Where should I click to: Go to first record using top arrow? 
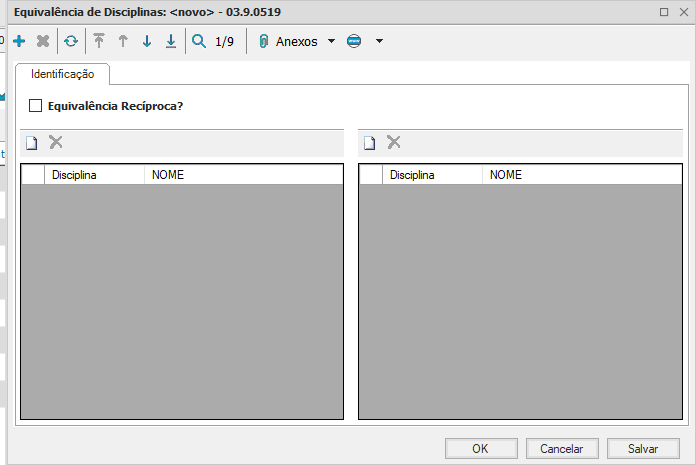pos(99,42)
